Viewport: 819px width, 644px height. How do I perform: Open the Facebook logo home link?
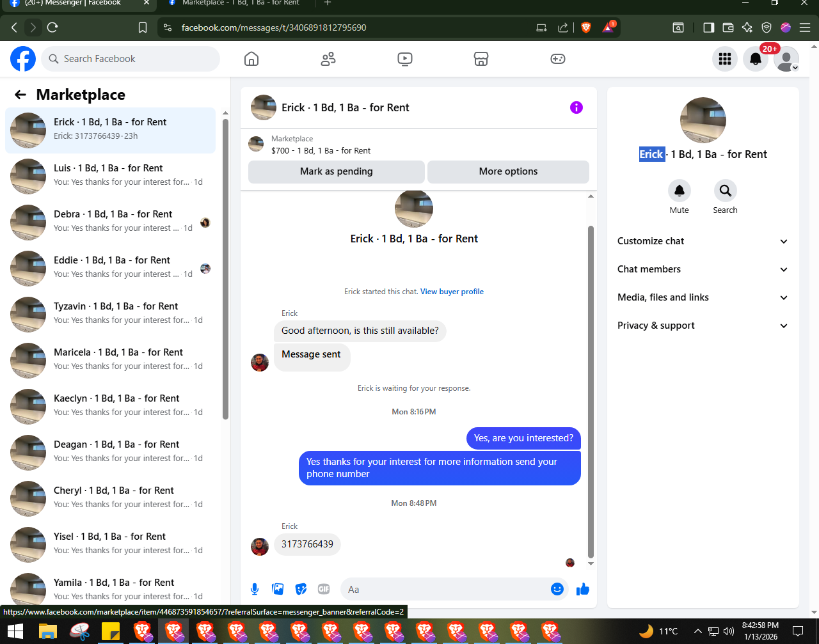coord(23,59)
